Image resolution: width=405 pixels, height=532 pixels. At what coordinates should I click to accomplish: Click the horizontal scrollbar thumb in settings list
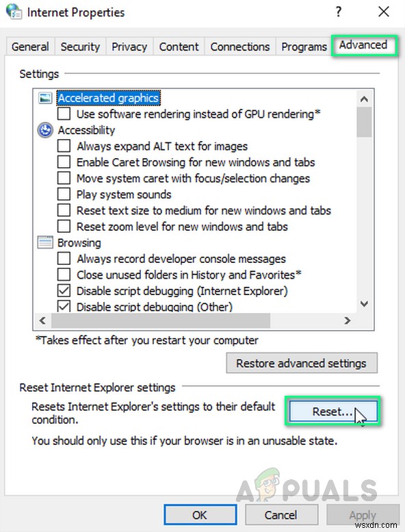click(161, 320)
